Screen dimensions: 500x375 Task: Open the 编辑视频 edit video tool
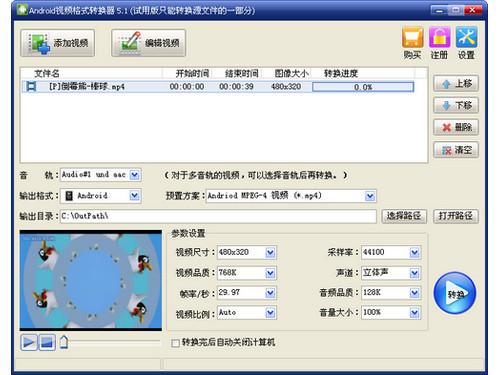(x=148, y=43)
